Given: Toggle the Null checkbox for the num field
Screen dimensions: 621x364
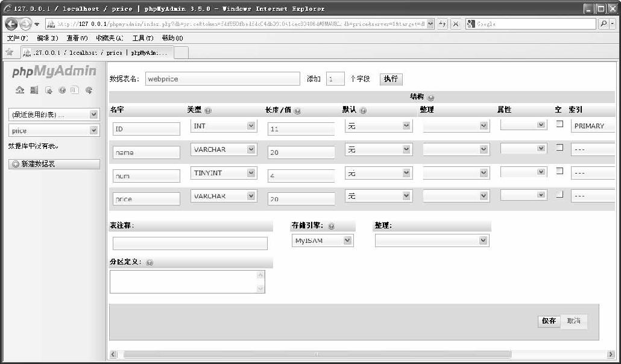Looking at the screenshot, I should [x=560, y=171].
